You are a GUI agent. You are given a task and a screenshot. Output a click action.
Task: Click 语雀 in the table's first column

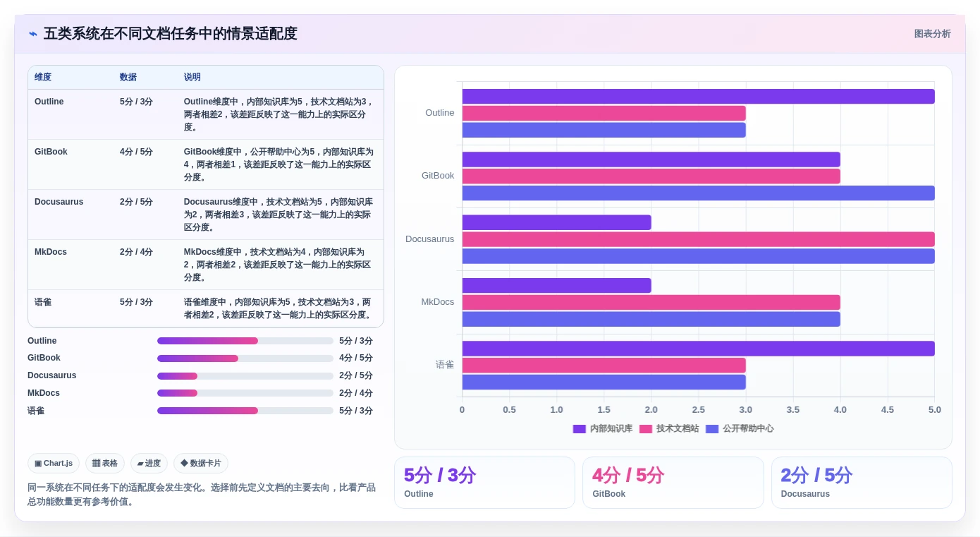(x=43, y=302)
